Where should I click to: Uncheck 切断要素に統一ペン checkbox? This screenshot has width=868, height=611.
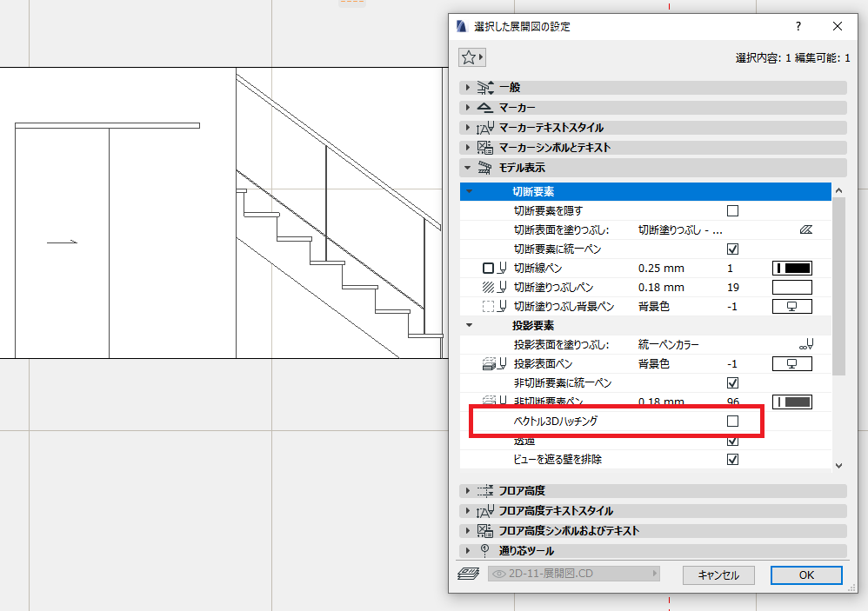pos(732,249)
